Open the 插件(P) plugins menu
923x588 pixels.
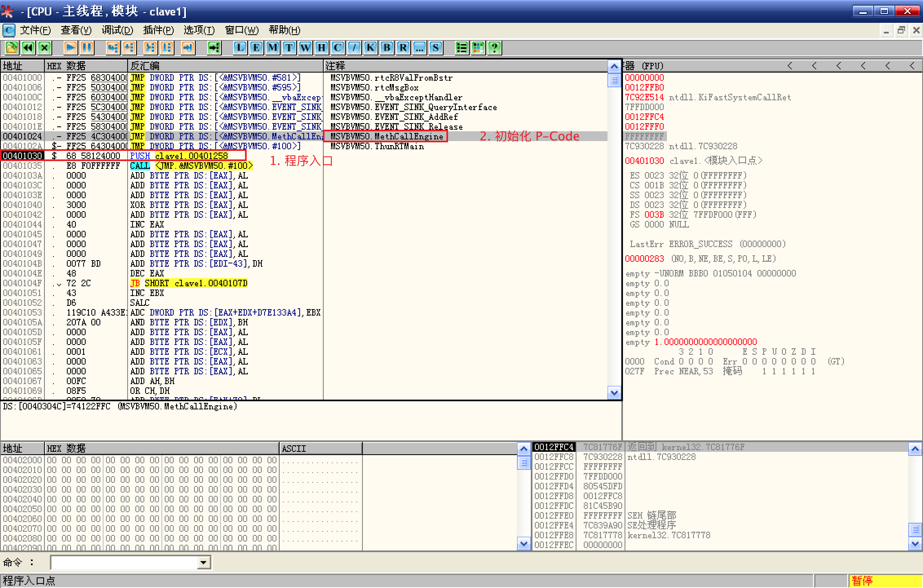pyautogui.click(x=158, y=30)
